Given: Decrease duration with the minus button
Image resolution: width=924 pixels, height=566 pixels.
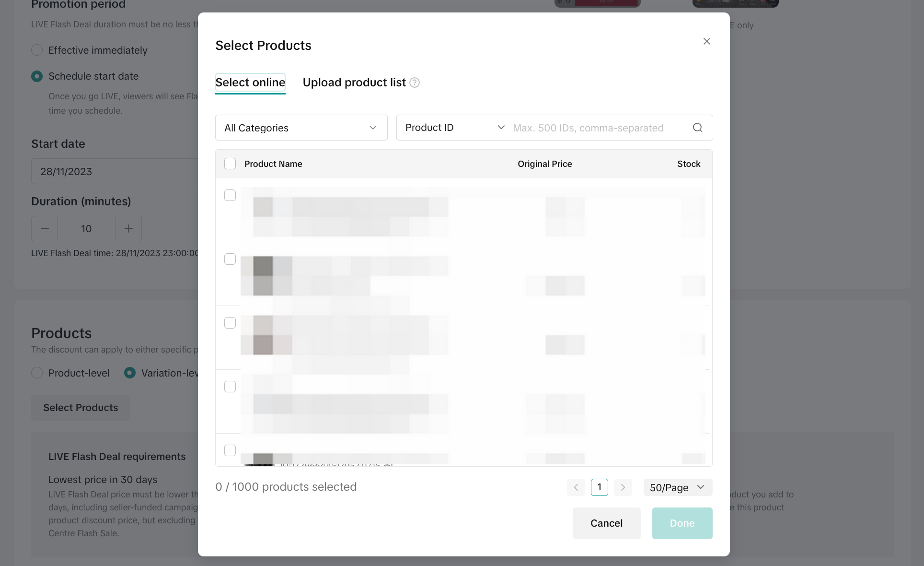Looking at the screenshot, I should click(x=45, y=229).
